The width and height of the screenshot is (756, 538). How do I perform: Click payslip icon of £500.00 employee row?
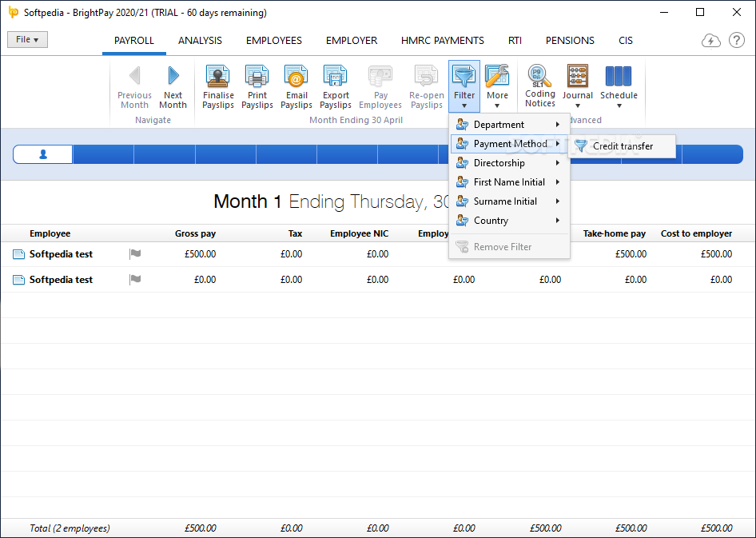pos(18,254)
